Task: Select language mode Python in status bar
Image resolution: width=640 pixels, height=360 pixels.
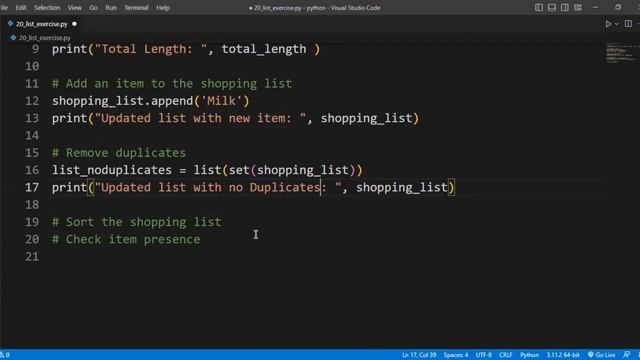Action: point(529,355)
